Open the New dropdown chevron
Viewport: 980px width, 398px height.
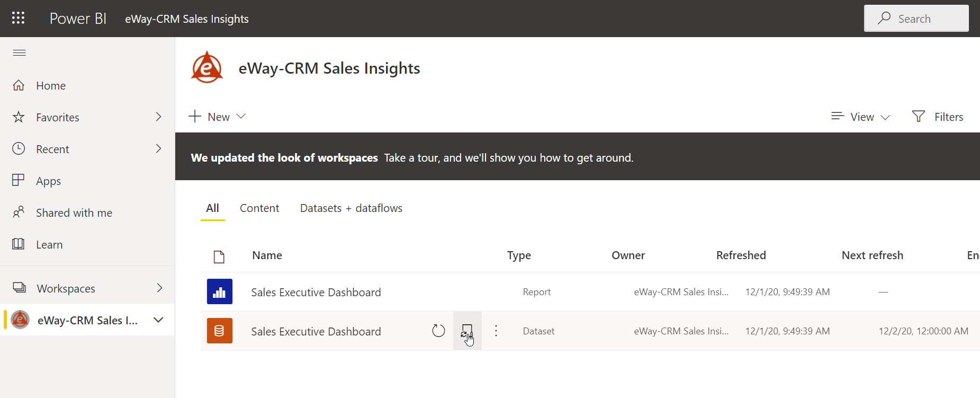241,116
